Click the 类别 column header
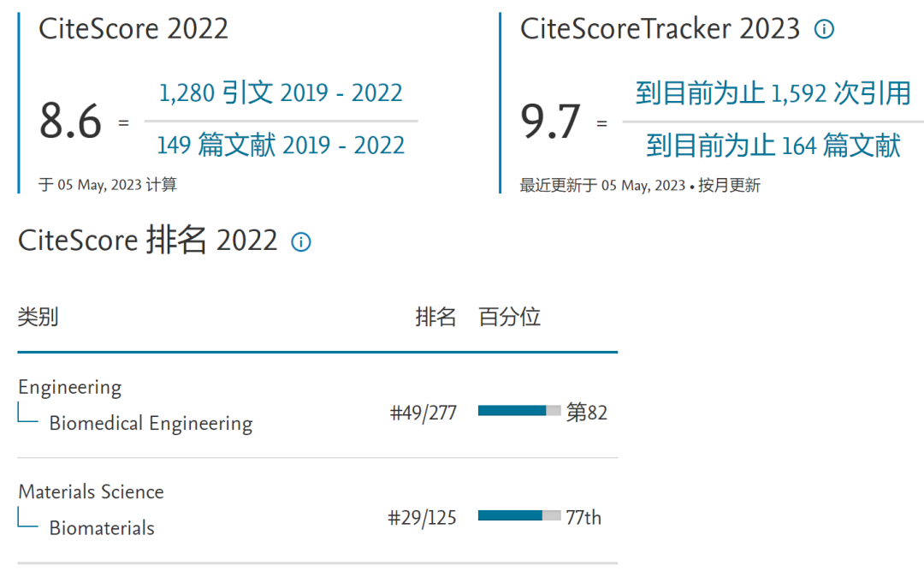Image resolution: width=924 pixels, height=571 pixels. 38,317
